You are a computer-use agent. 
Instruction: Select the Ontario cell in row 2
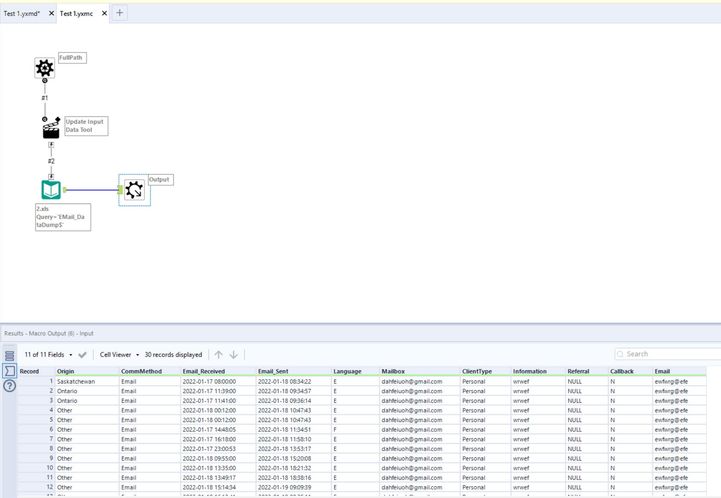click(x=87, y=391)
